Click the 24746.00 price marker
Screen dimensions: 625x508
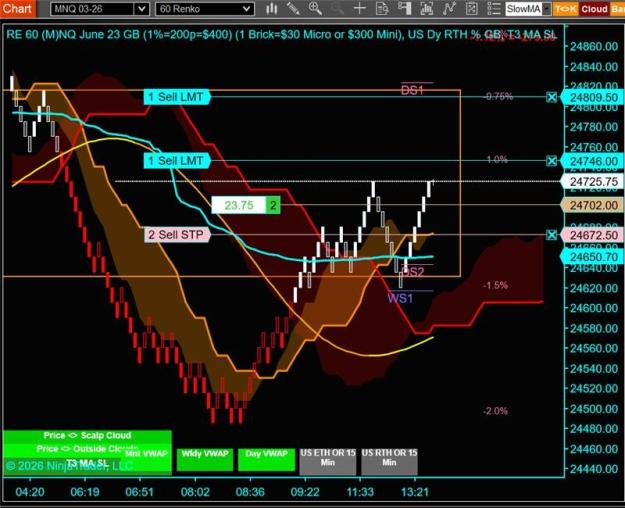click(593, 161)
